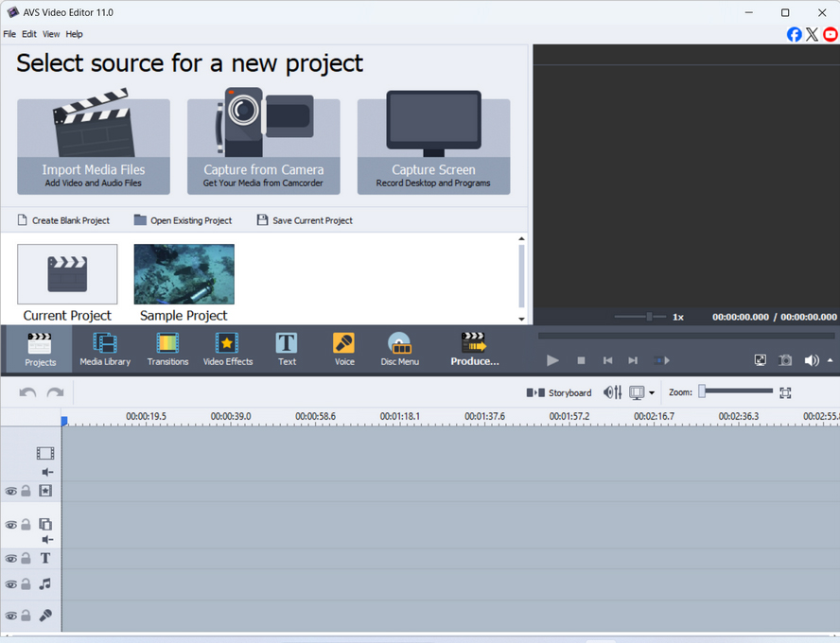
Task: Adjust the playback speed slider
Action: click(x=640, y=317)
